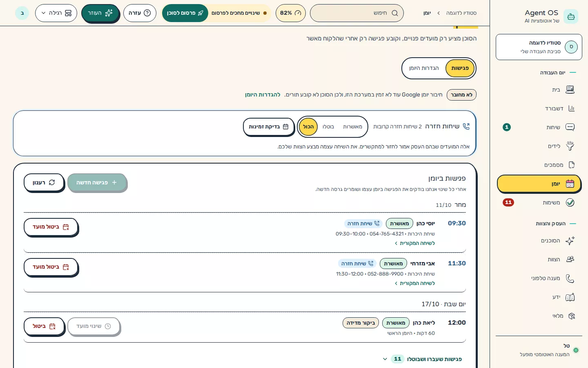The height and width of the screenshot is (368, 588).
Task: Click the סטודיו לדוגמה breadcrumb
Action: (x=461, y=13)
